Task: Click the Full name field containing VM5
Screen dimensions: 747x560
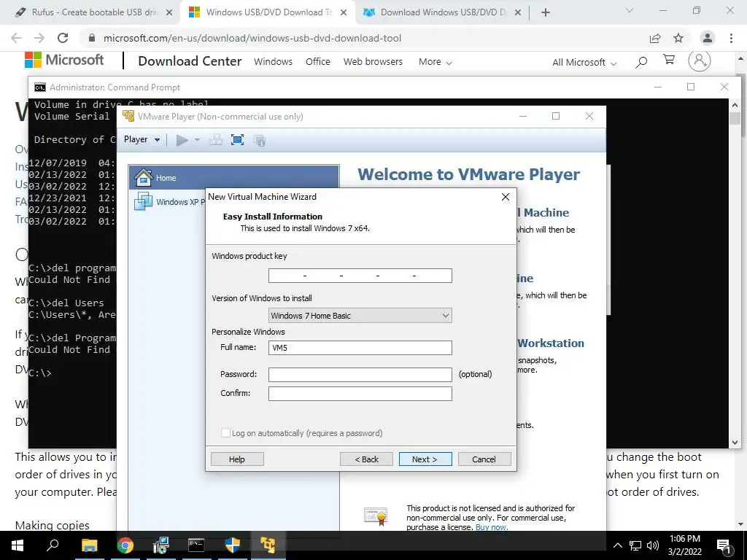Action: pos(360,348)
